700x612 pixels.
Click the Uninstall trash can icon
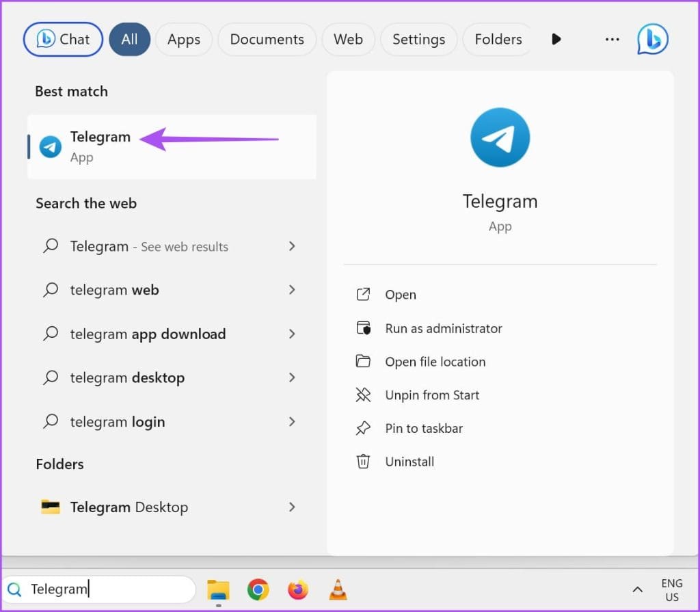363,461
